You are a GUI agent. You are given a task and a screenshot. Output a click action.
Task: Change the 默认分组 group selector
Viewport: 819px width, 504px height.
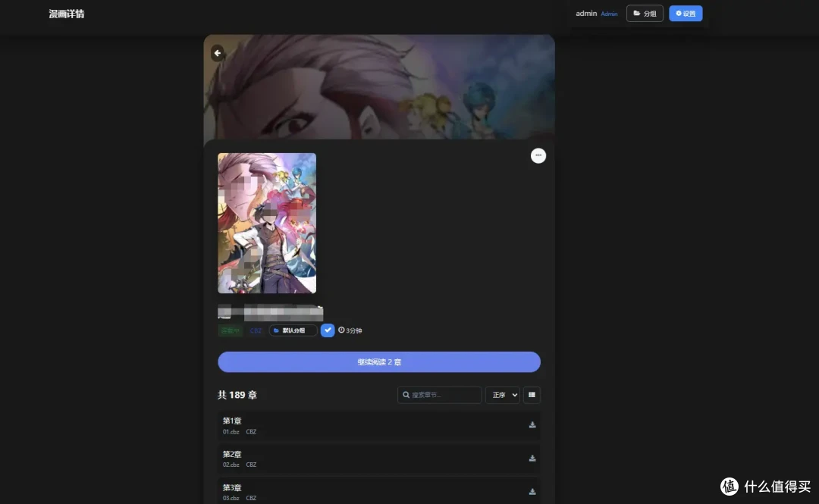[x=293, y=330]
